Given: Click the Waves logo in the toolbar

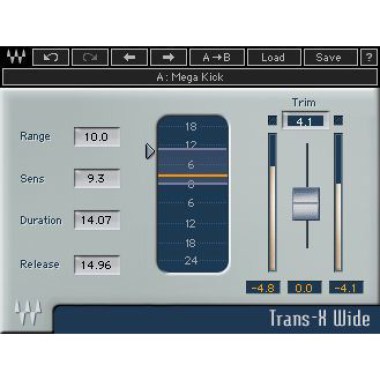Looking at the screenshot, I should coord(16,57).
